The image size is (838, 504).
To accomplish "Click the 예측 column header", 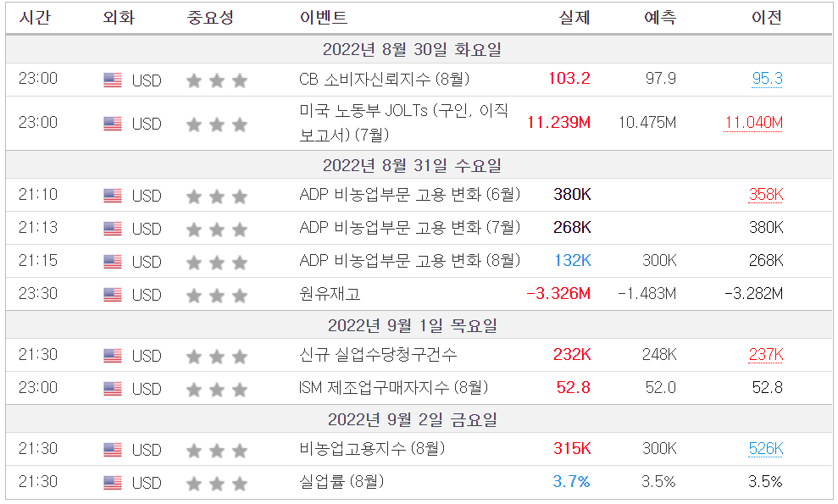I will point(660,18).
